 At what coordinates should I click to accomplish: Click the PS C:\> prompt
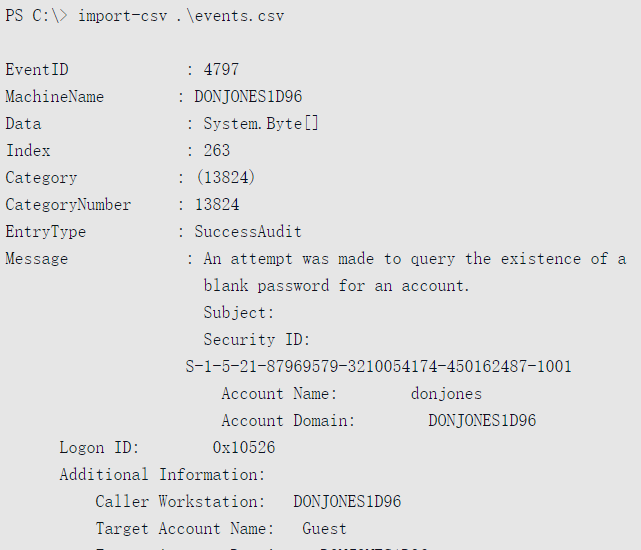(x=34, y=17)
